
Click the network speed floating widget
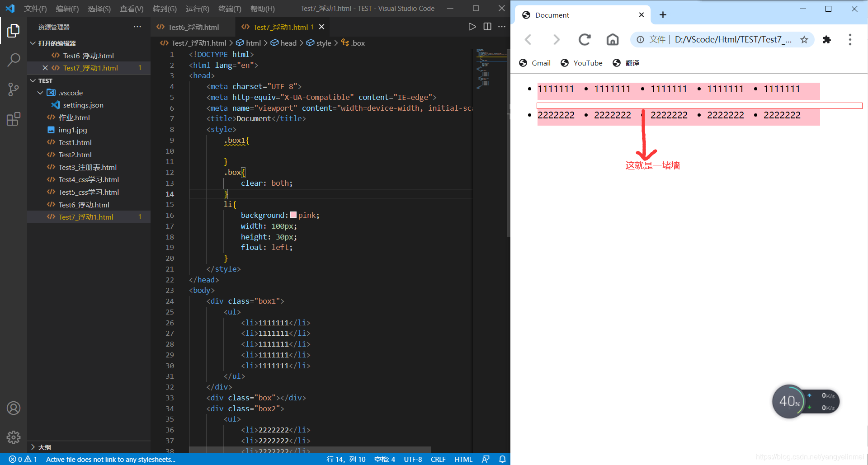click(806, 401)
